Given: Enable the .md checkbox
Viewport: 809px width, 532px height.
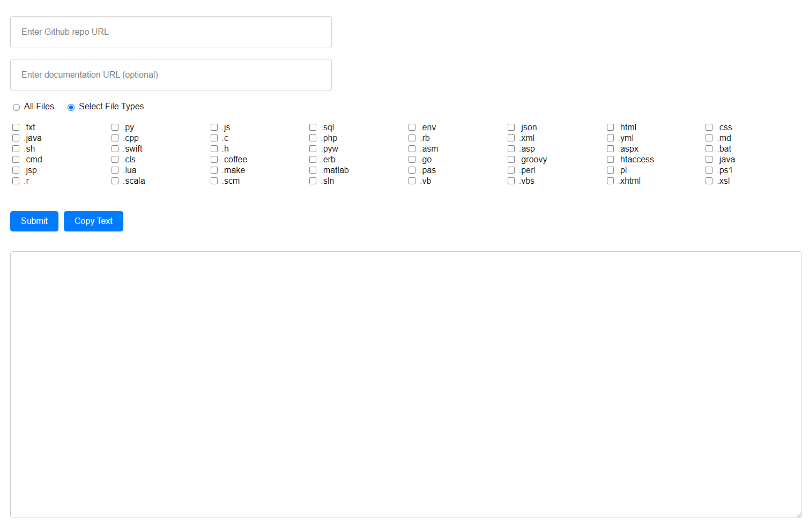Looking at the screenshot, I should pyautogui.click(x=709, y=138).
